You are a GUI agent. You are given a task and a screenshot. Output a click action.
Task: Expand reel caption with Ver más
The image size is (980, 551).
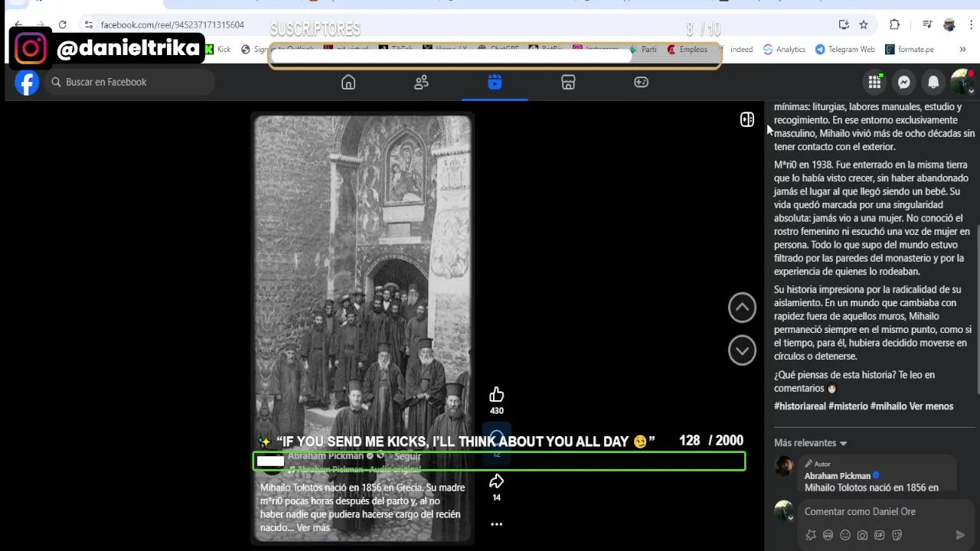tap(312, 528)
